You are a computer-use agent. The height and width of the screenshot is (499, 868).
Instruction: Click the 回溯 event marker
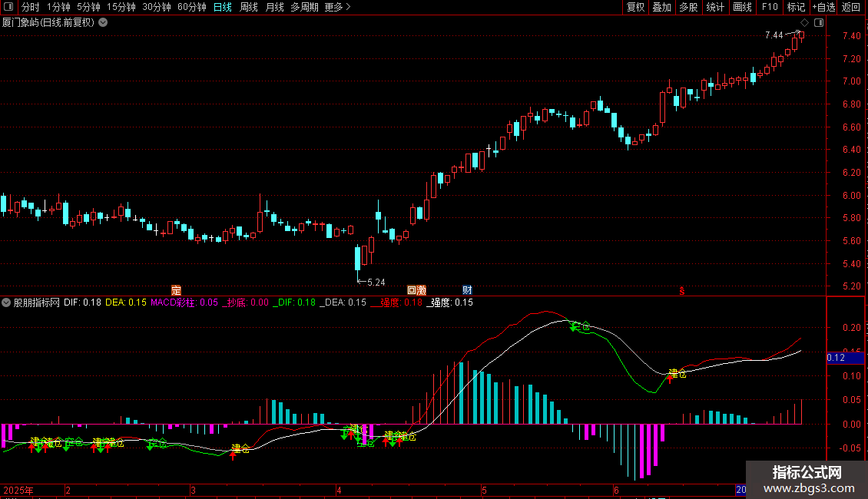(x=416, y=290)
